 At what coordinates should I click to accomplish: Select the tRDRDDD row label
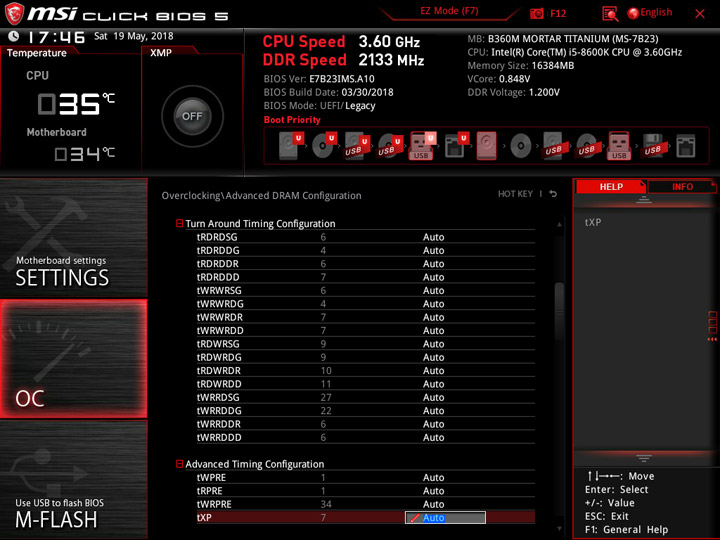[x=218, y=277]
